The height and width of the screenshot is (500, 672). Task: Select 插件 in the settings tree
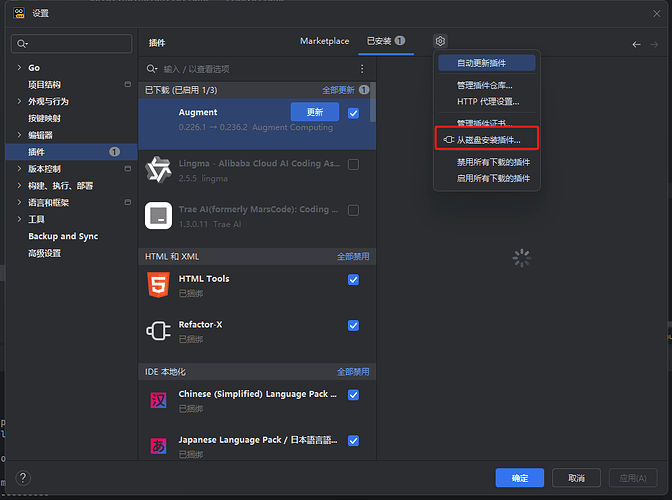coord(71,152)
